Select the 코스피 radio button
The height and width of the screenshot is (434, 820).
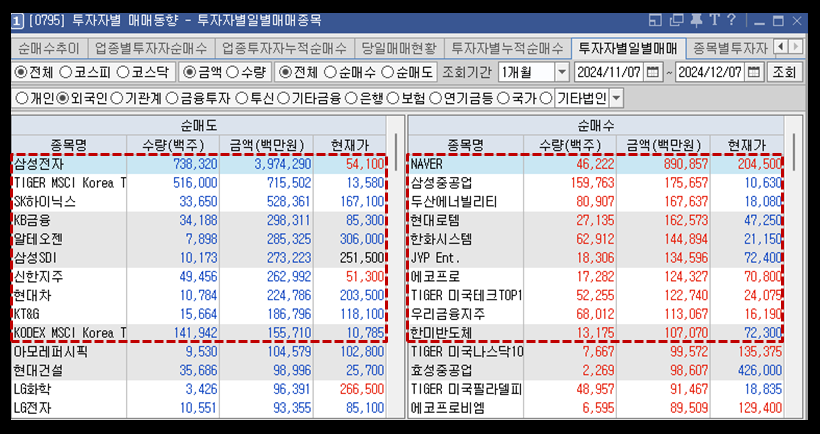[65, 72]
